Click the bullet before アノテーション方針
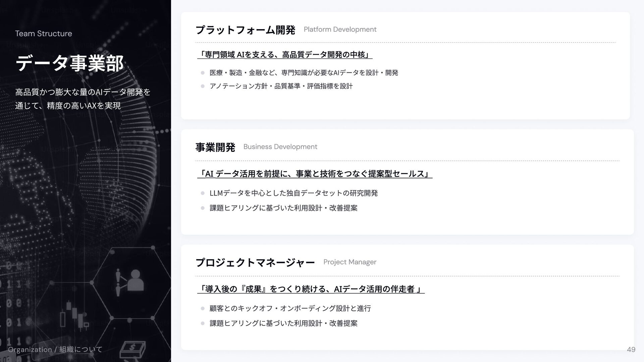This screenshot has width=644, height=362. (203, 86)
